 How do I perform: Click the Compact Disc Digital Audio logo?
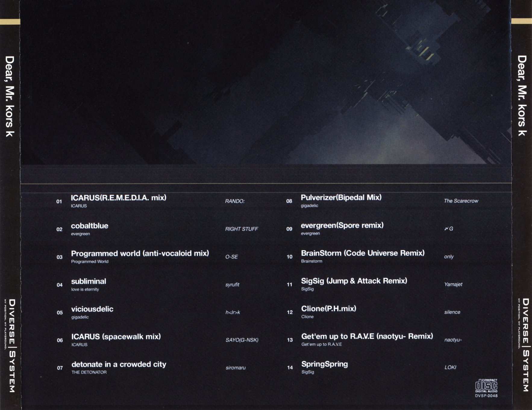[486, 385]
